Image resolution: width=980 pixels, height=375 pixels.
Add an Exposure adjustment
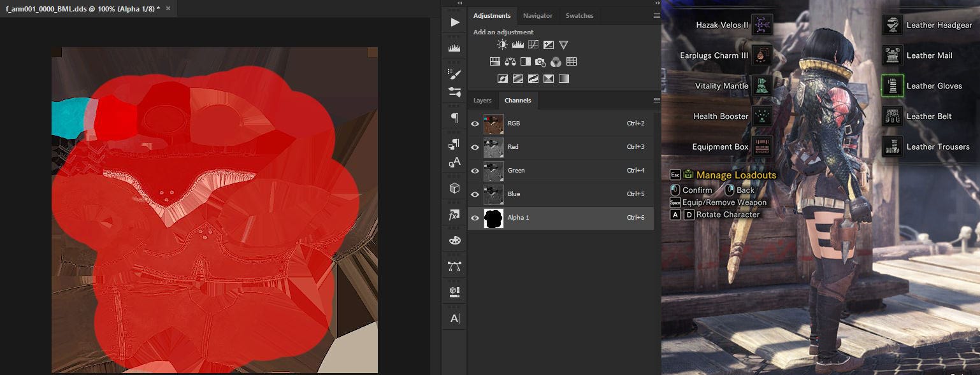(x=548, y=45)
